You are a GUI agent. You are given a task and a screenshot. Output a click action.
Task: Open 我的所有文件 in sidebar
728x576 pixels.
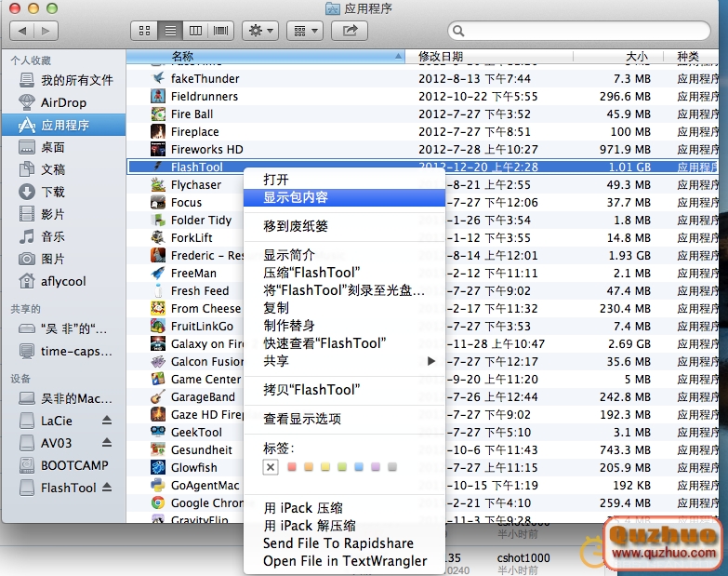pyautogui.click(x=63, y=80)
